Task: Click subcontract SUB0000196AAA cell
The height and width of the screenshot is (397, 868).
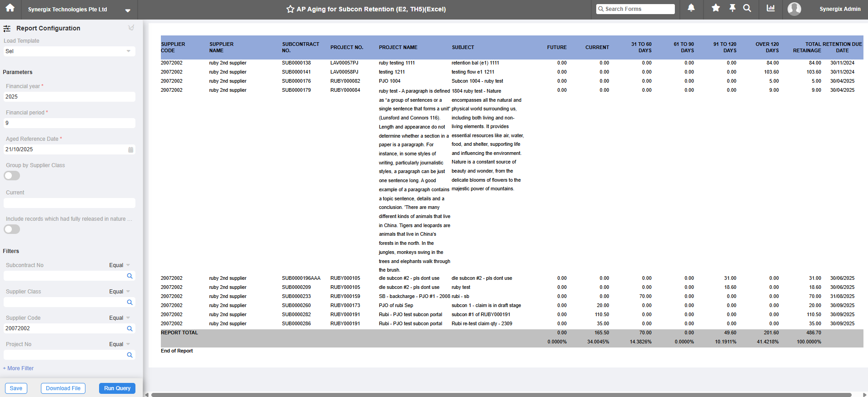Action: 301,278
